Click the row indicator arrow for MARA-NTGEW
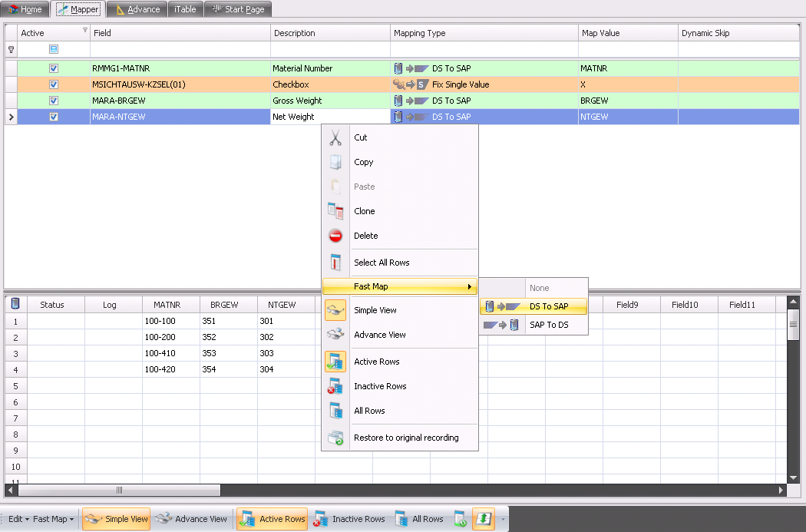 coord(11,117)
